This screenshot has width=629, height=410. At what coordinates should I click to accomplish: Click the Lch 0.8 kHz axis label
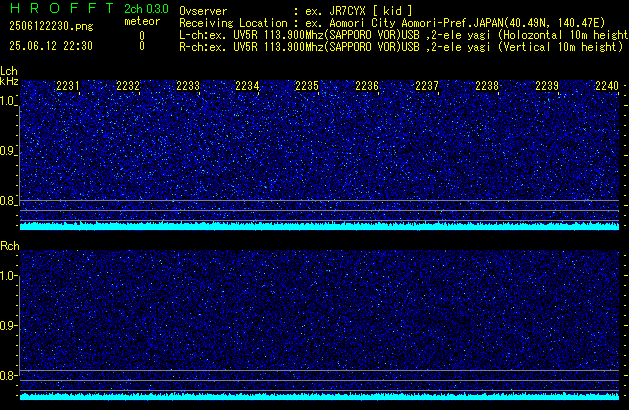(x=8, y=201)
